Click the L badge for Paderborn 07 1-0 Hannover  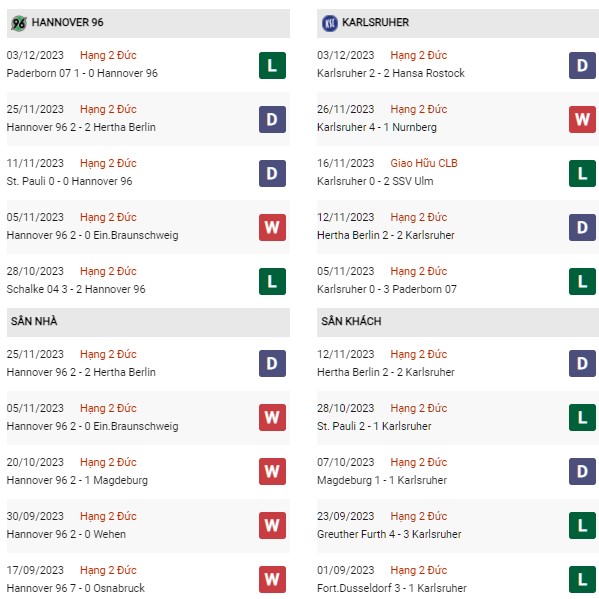(x=272, y=65)
